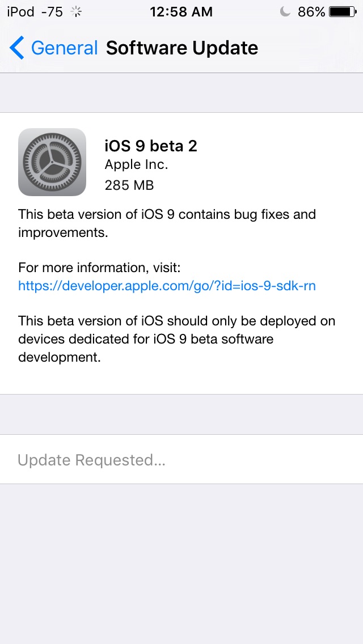The width and height of the screenshot is (363, 644).
Task: Tap the bug fixes and improvements text
Action: 167,223
